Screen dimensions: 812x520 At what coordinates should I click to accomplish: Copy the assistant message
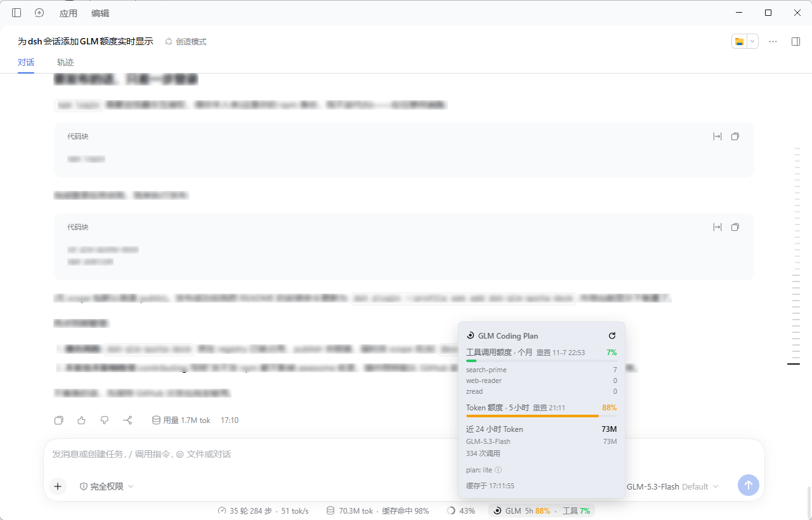[x=59, y=420]
